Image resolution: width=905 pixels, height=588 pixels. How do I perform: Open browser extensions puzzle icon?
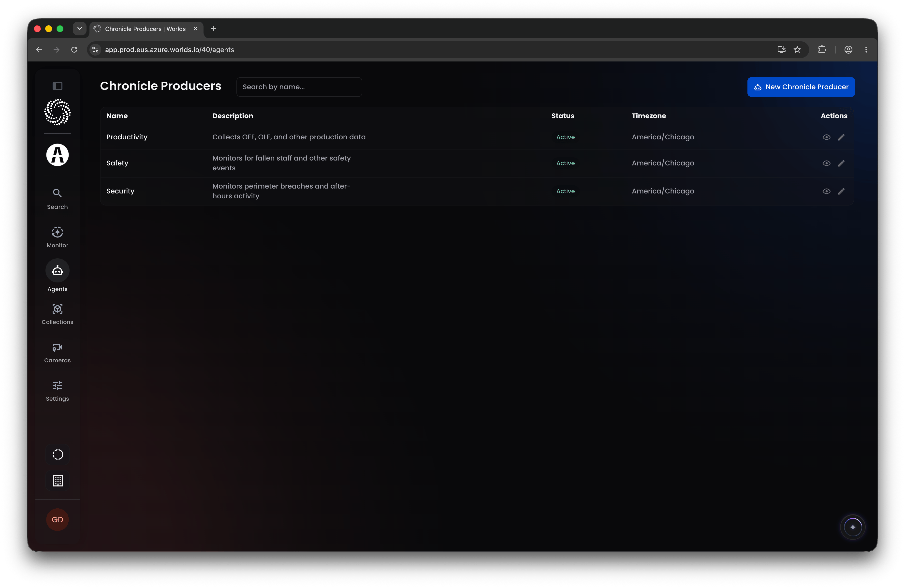[822, 50]
